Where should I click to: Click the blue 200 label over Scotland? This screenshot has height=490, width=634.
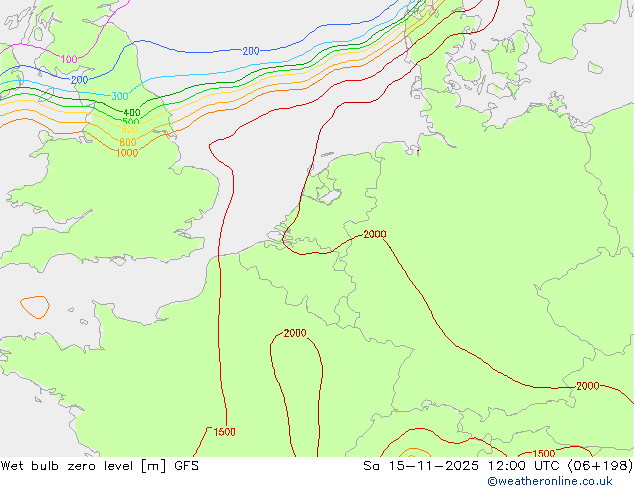point(79,80)
